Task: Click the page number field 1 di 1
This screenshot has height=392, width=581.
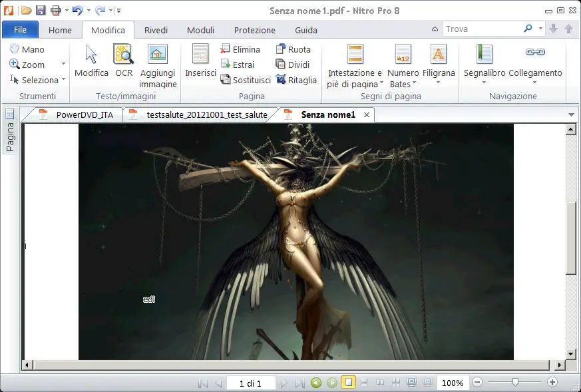Action: coord(250,383)
